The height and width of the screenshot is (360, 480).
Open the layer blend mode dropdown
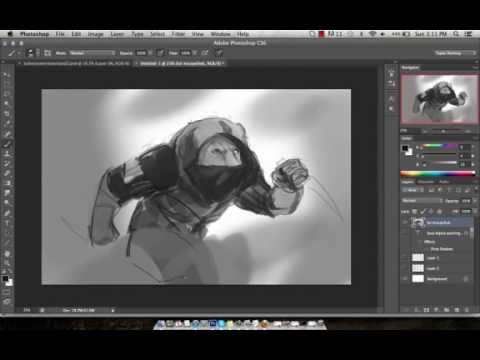coord(422,201)
